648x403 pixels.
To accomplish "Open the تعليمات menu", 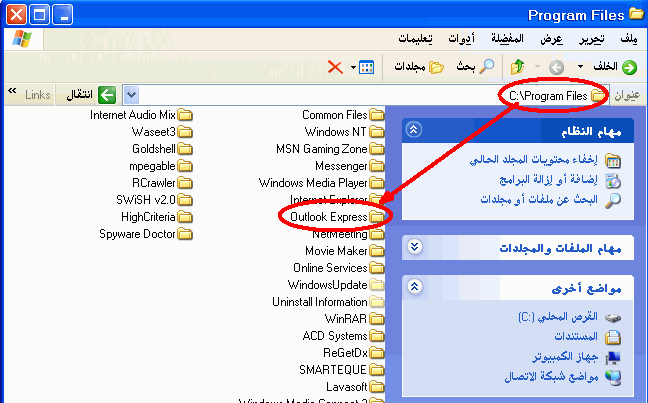I will click(415, 39).
